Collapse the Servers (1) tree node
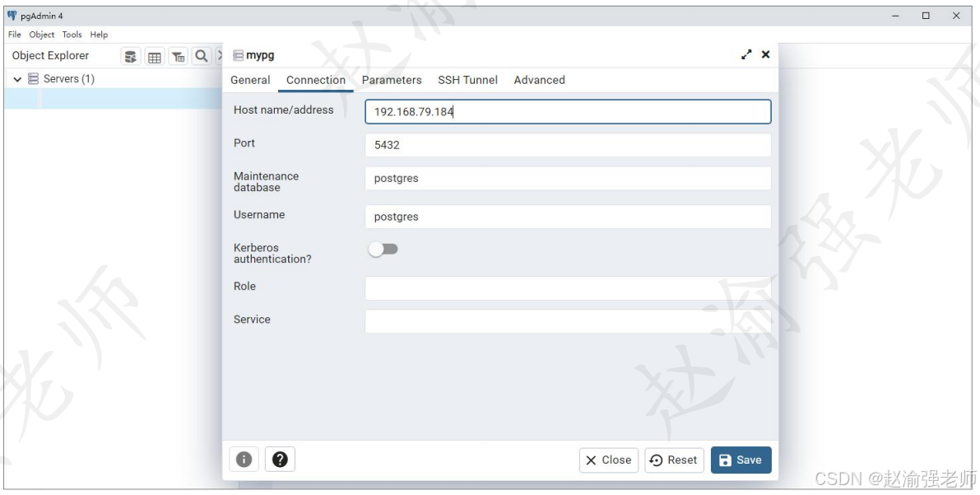Viewport: 980px width, 495px height. (x=19, y=78)
